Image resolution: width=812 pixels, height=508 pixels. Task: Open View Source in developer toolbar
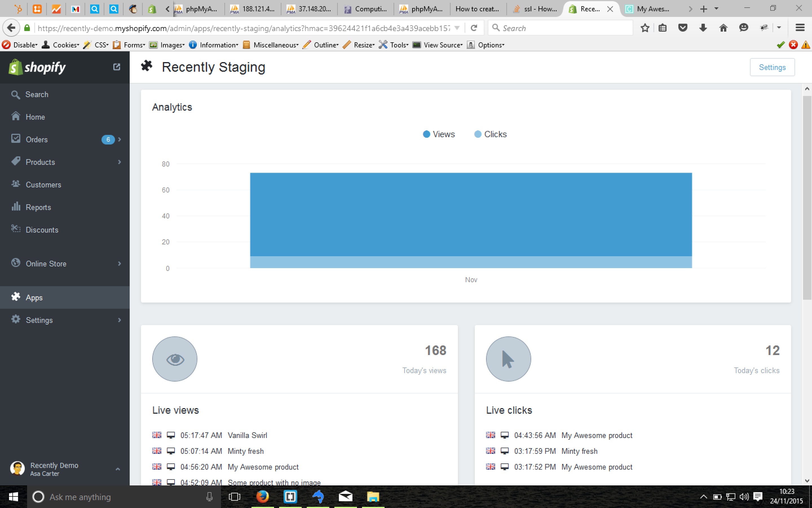(438, 45)
